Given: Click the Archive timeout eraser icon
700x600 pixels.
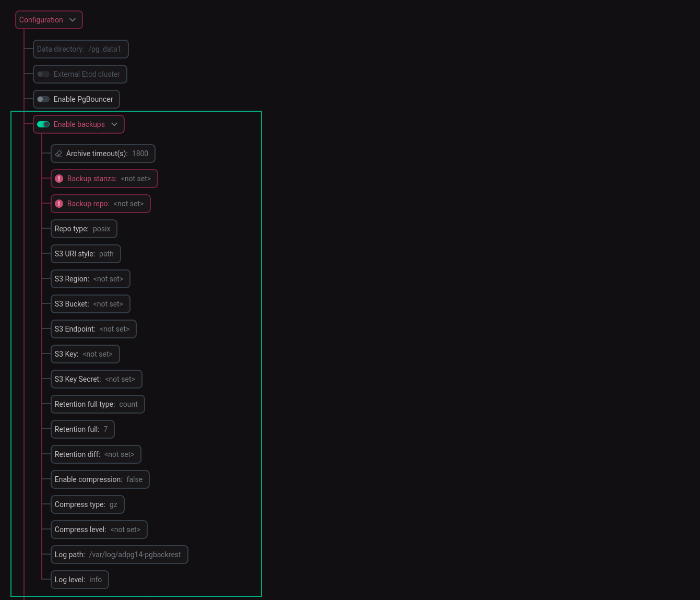Looking at the screenshot, I should pos(58,154).
